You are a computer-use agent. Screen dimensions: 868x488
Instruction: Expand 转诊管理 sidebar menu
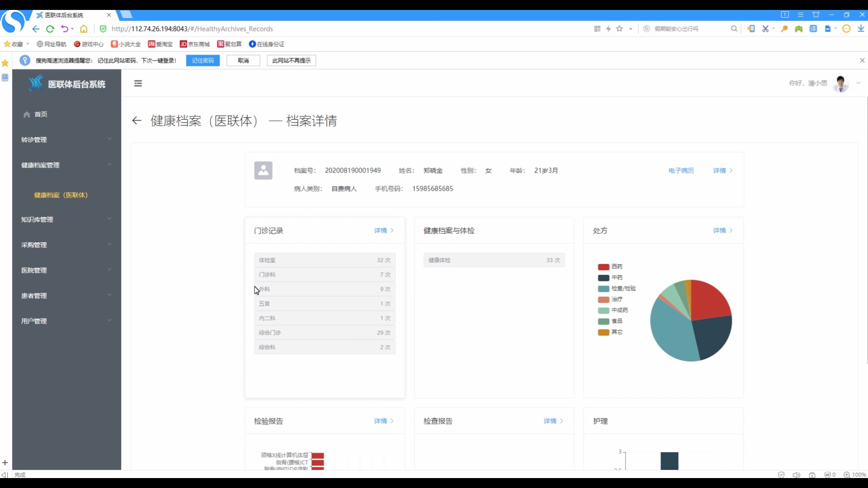point(66,140)
